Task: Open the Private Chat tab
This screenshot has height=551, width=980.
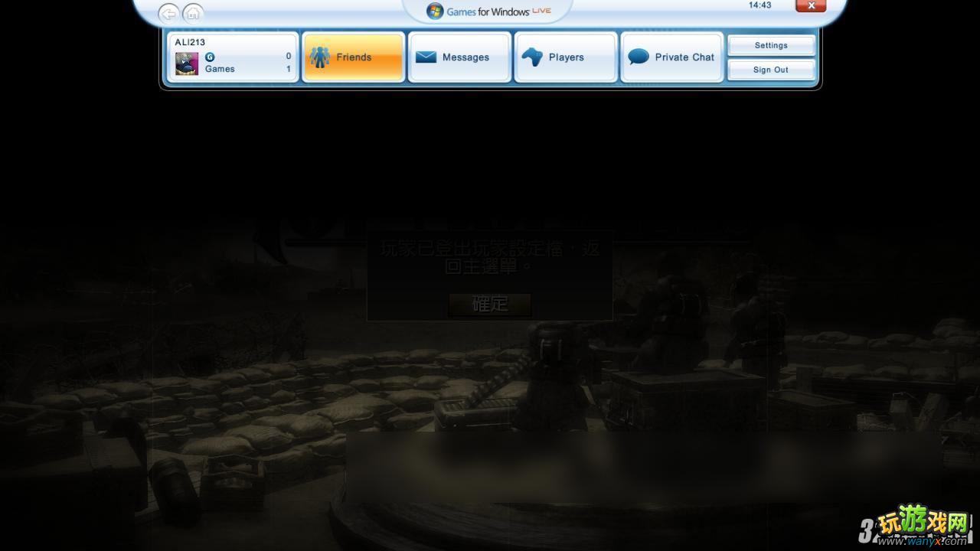Action: tap(671, 57)
